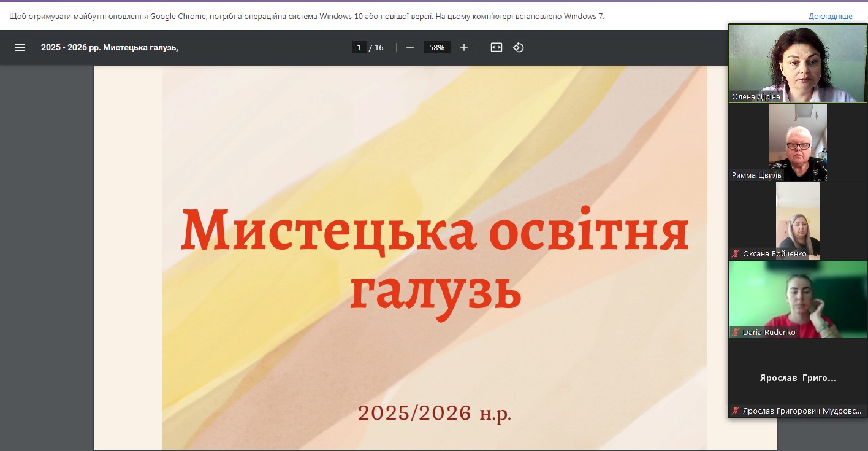Click the PDF document title text
868x451 pixels.
(109, 47)
